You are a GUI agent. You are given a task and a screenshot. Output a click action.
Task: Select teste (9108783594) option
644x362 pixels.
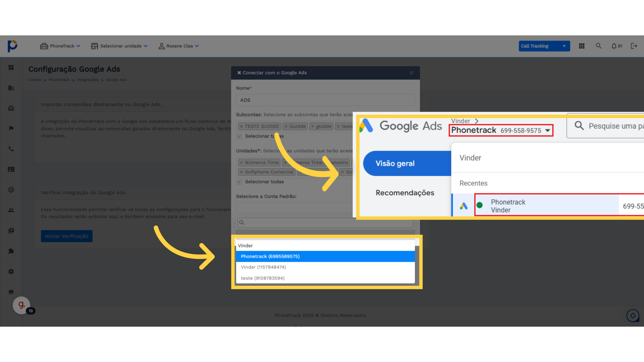coord(325,278)
